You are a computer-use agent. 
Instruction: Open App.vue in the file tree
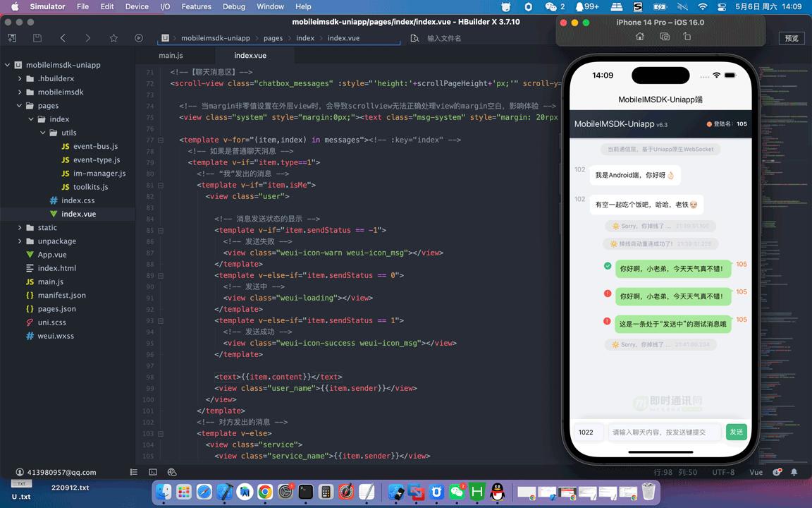pyautogui.click(x=51, y=255)
